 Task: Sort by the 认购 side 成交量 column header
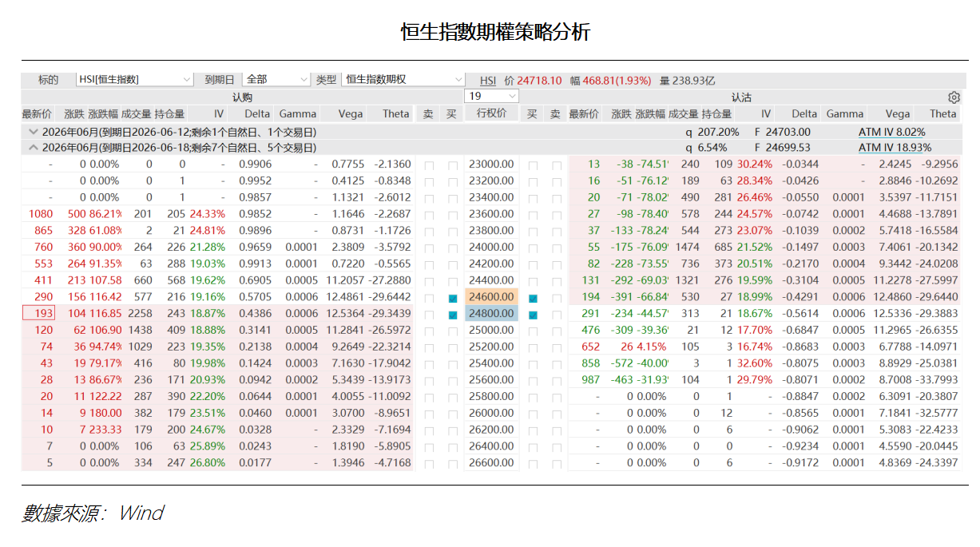pos(137,114)
